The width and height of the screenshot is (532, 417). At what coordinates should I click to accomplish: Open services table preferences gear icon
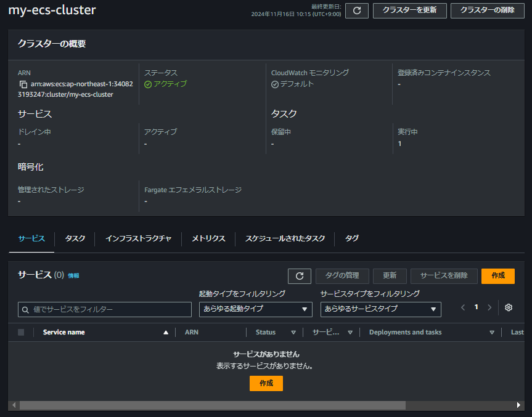508,307
